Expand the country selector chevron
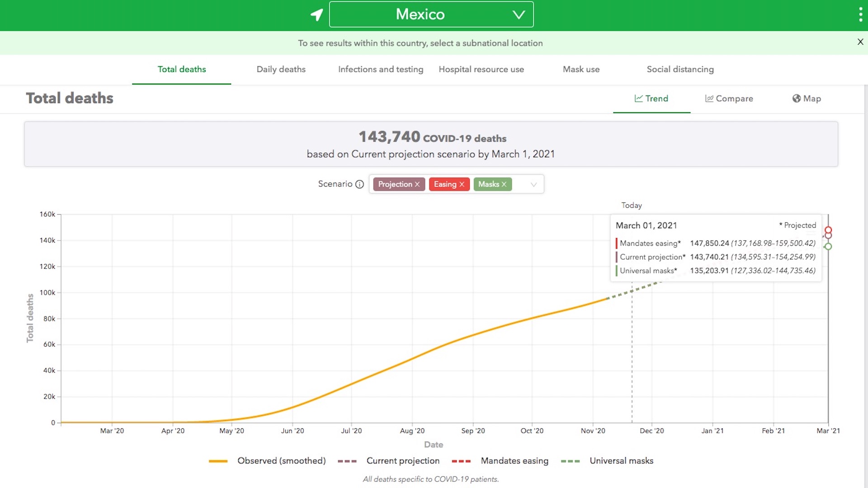Screen dimensions: 868x488 pyautogui.click(x=518, y=14)
